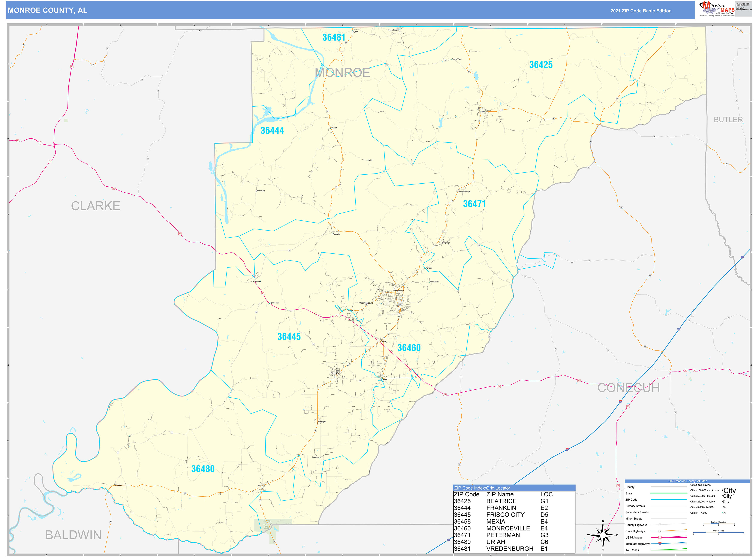756x557 pixels.
Task: Click the CLARKE county label
Action: tap(95, 206)
